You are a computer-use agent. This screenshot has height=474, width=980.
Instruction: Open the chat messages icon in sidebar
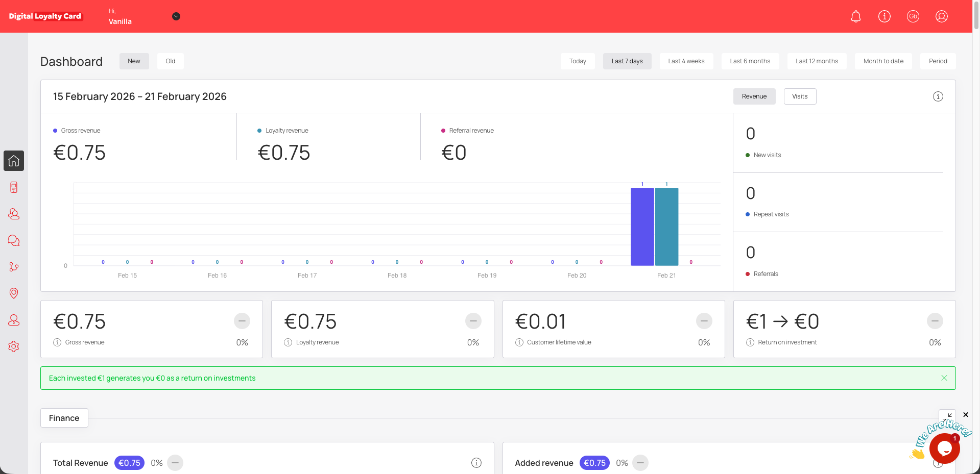tap(13, 240)
